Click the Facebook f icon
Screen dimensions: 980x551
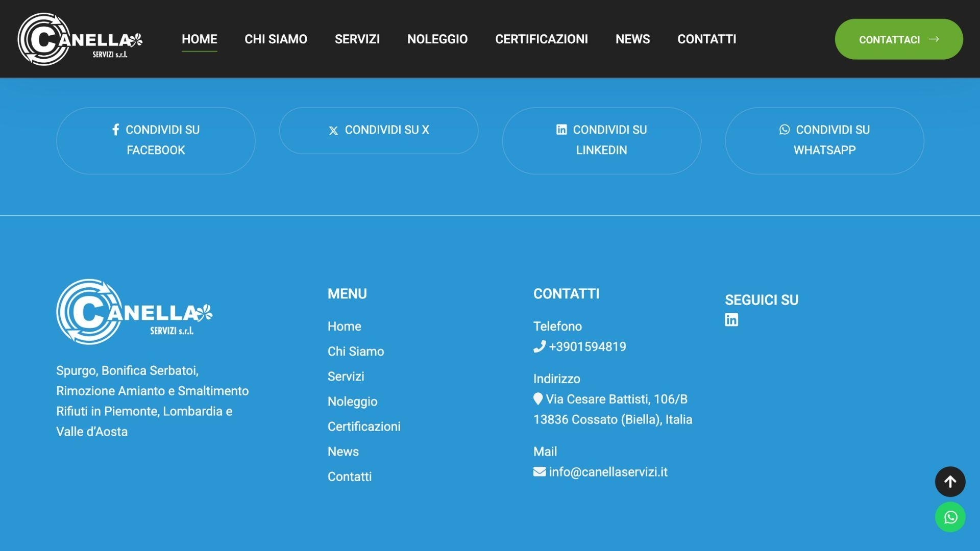click(x=116, y=130)
